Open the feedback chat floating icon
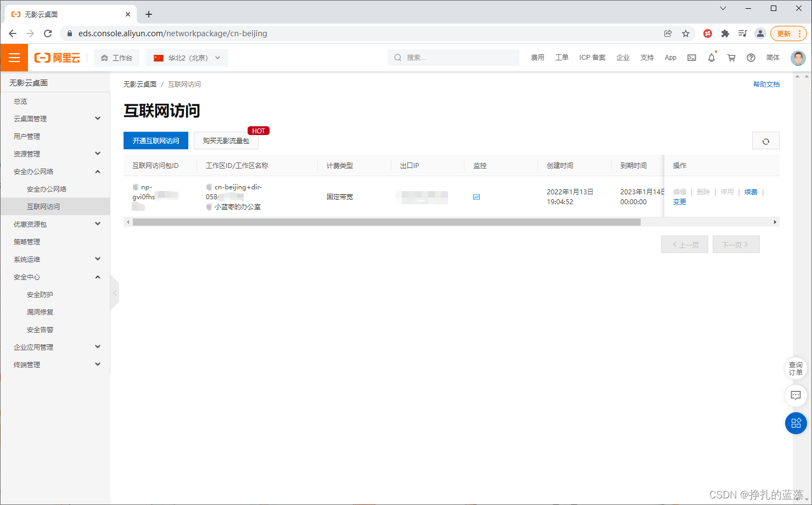The image size is (812, 505). [x=796, y=396]
